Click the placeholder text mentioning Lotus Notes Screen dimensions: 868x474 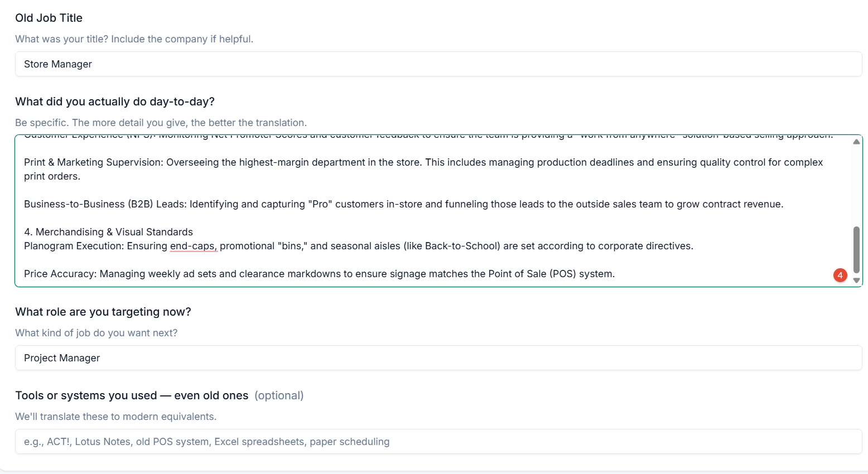[206, 441]
